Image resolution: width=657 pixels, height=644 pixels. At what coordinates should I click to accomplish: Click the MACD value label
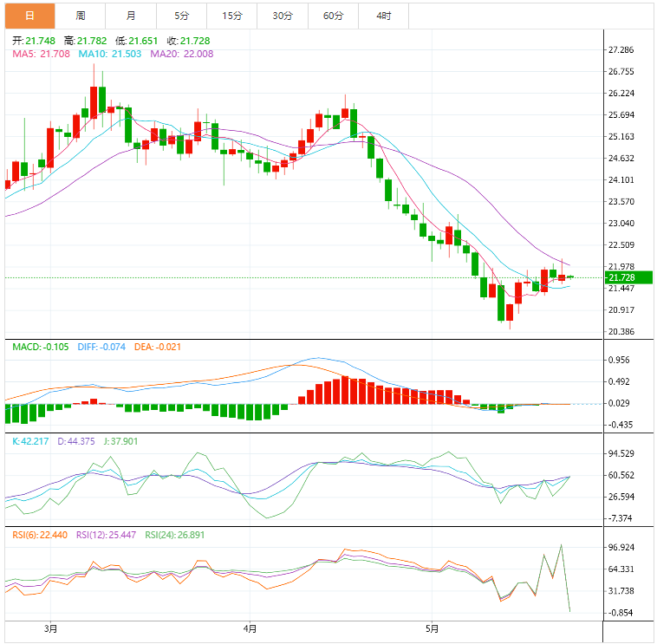click(40, 348)
